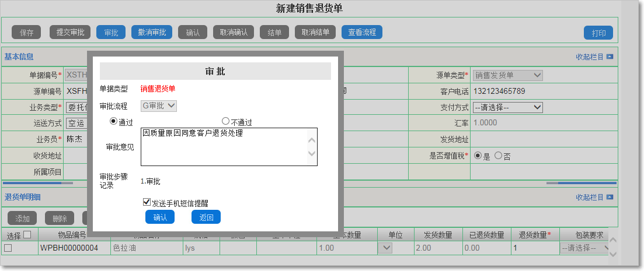Image resolution: width=644 pixels, height=271 pixels.
Task: Check the row checkbox for WPBH00000004
Action: [8, 248]
